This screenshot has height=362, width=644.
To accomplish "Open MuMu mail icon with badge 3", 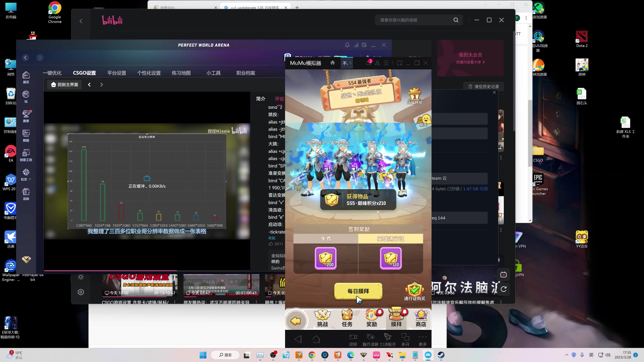I will pos(369,63).
